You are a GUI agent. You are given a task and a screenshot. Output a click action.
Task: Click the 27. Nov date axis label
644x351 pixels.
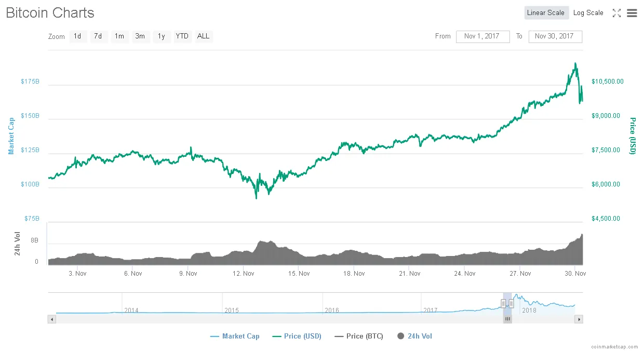[520, 273]
